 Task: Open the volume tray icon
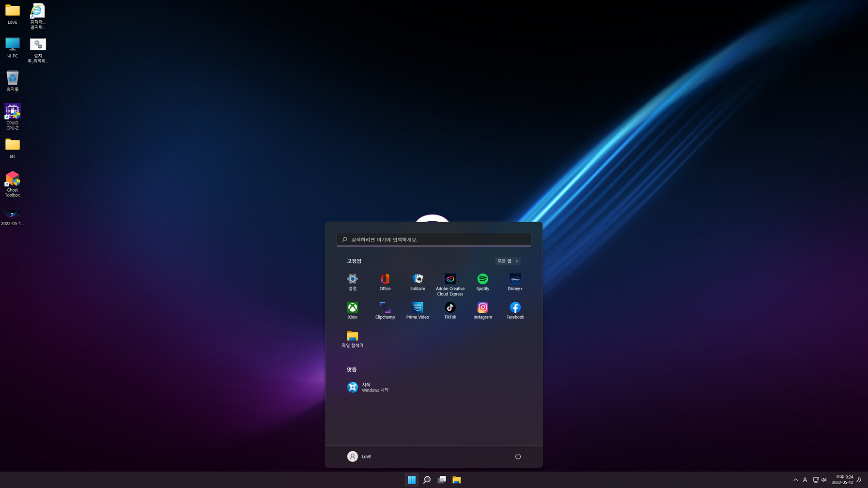tap(824, 480)
